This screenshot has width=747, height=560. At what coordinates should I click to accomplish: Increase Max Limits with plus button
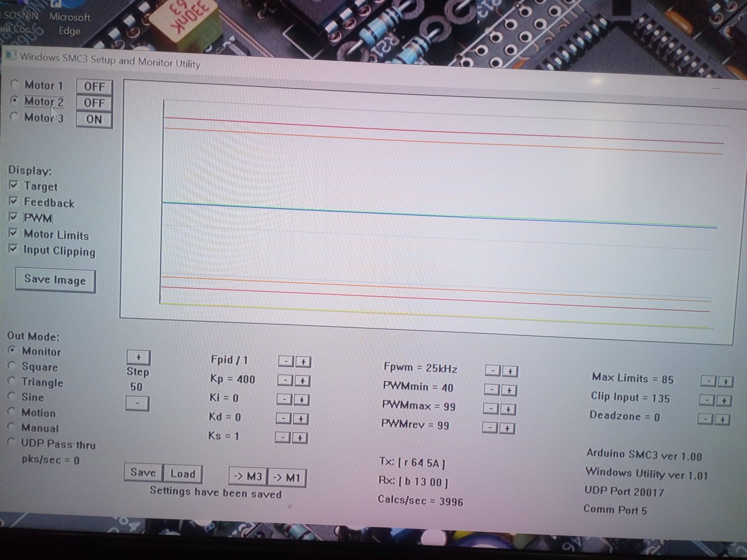[x=726, y=382]
